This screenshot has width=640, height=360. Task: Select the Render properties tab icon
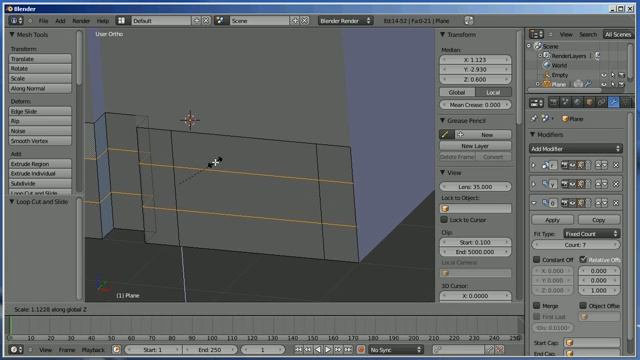[x=553, y=102]
